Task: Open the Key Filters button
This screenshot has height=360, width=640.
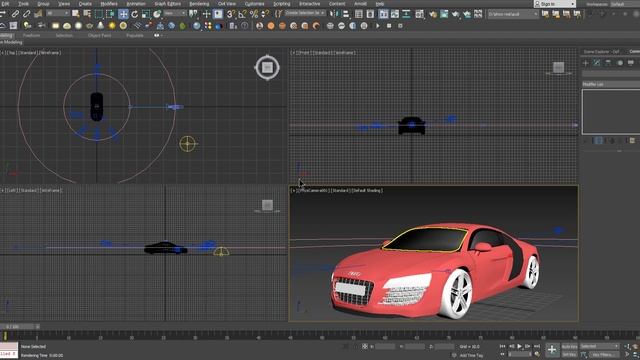Action: point(603,354)
